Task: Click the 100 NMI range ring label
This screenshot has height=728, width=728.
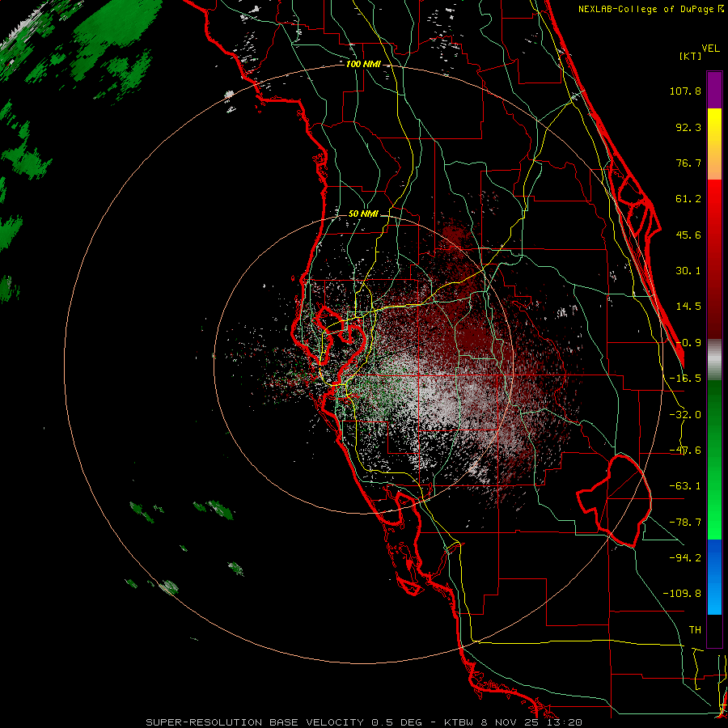Action: 363,64
